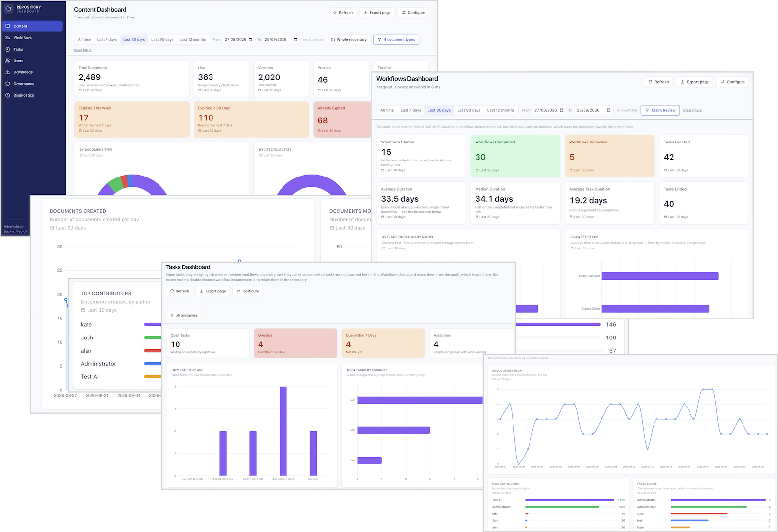Click Clear filters link in Workflows Dashboard

[692, 110]
